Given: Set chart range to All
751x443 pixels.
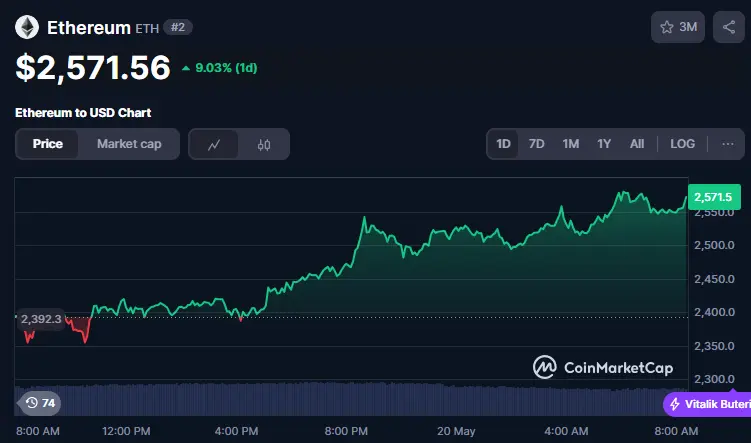Looking at the screenshot, I should [637, 144].
